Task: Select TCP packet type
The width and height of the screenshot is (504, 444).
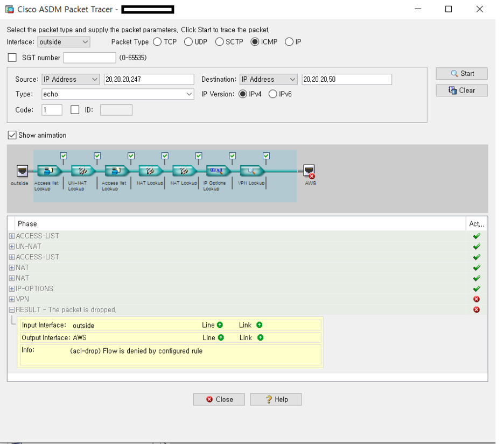Action: point(157,42)
